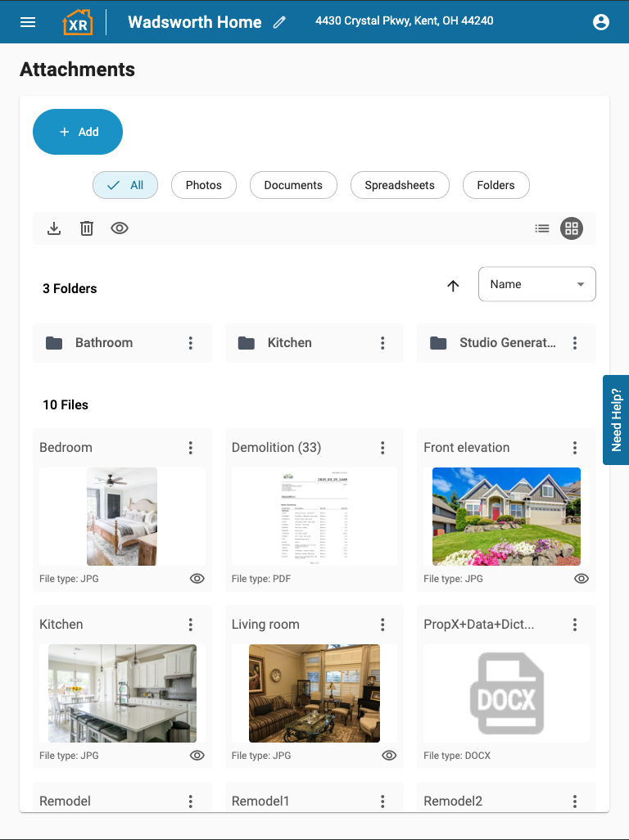Image resolution: width=629 pixels, height=840 pixels.
Task: Toggle visibility eye on Kitchen file
Action: (x=197, y=756)
